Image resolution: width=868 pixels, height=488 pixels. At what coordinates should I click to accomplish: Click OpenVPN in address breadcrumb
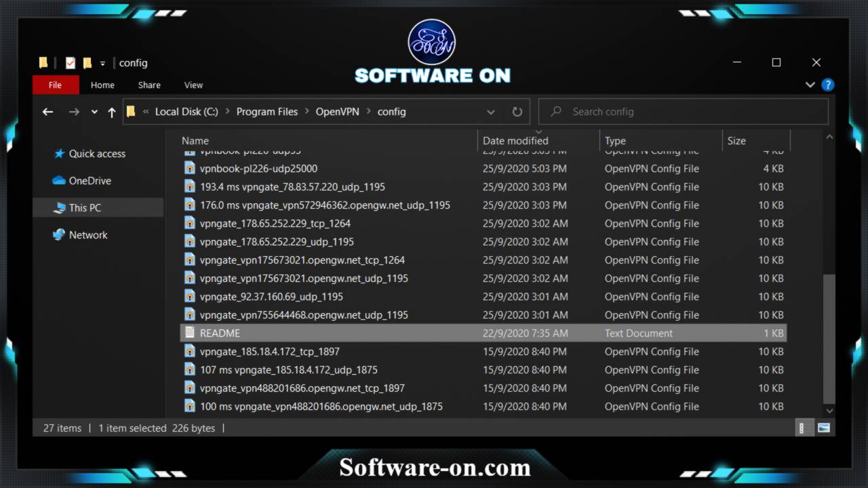(337, 112)
